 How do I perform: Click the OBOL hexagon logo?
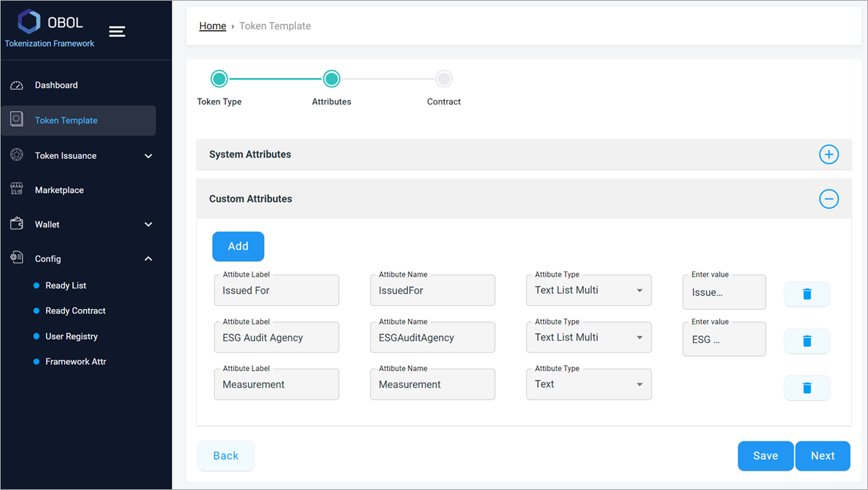click(x=29, y=21)
